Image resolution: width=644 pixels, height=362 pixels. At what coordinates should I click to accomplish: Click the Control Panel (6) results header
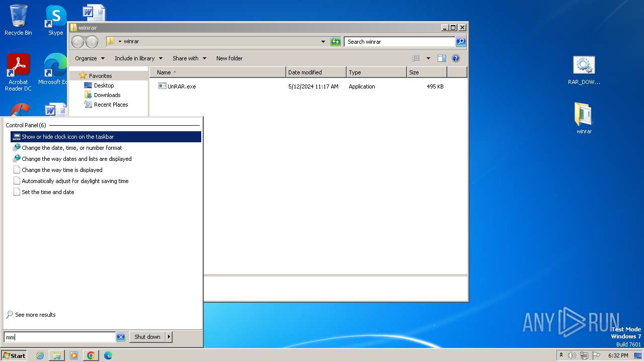tap(26, 125)
